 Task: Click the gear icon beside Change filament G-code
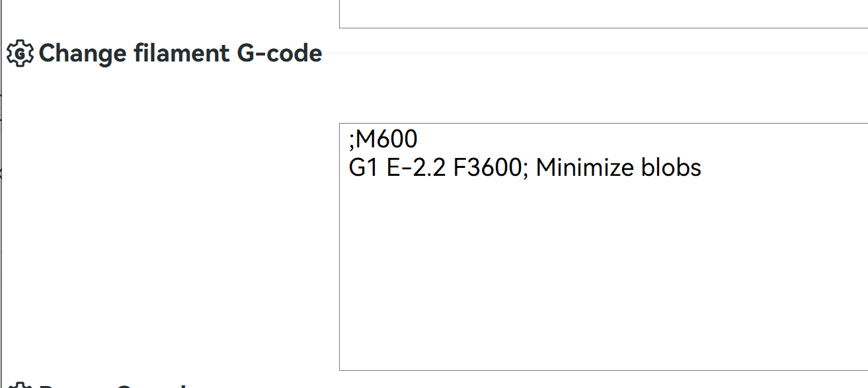pos(20,53)
